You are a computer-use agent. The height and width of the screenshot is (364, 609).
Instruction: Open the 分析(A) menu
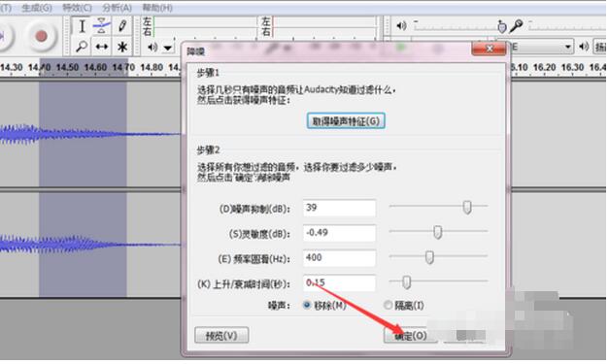pyautogui.click(x=117, y=8)
